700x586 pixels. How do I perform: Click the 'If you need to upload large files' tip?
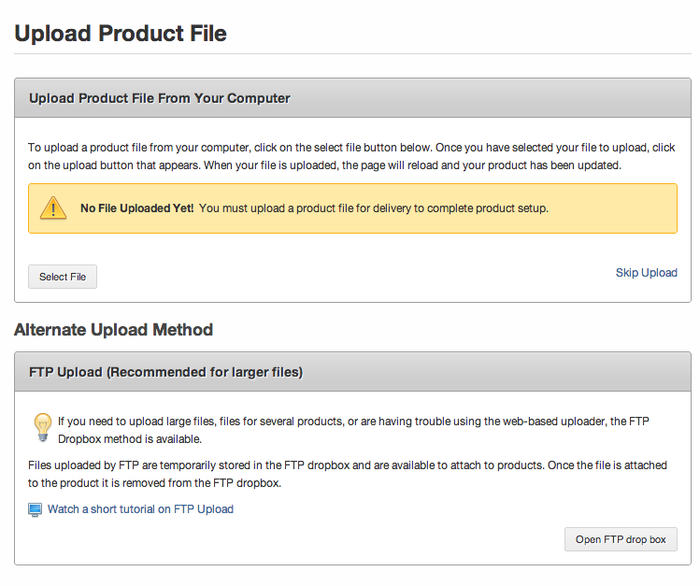click(353, 421)
